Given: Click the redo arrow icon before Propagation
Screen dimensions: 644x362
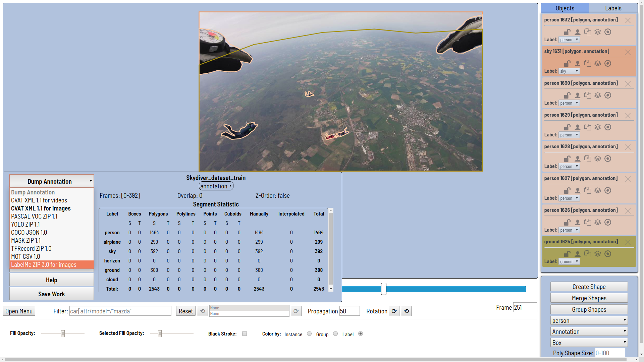Looking at the screenshot, I should (x=296, y=311).
